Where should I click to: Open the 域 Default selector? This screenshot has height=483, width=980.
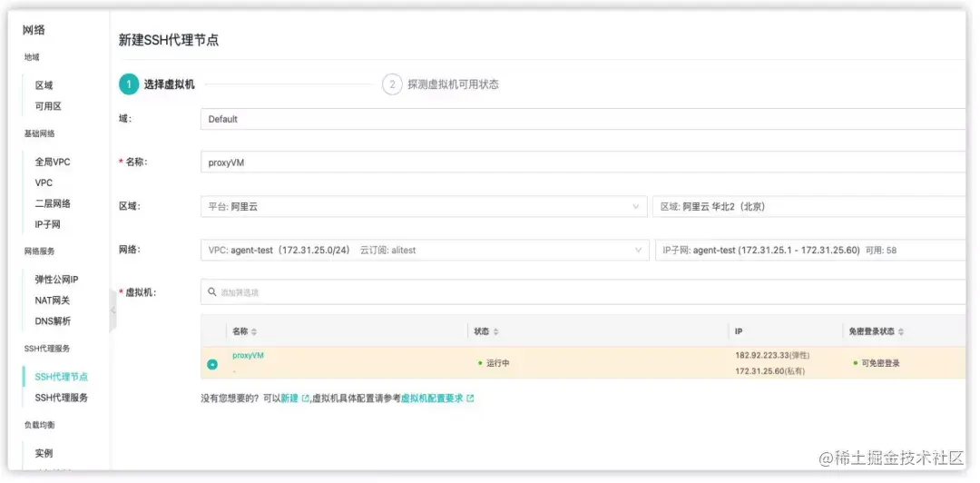point(583,119)
